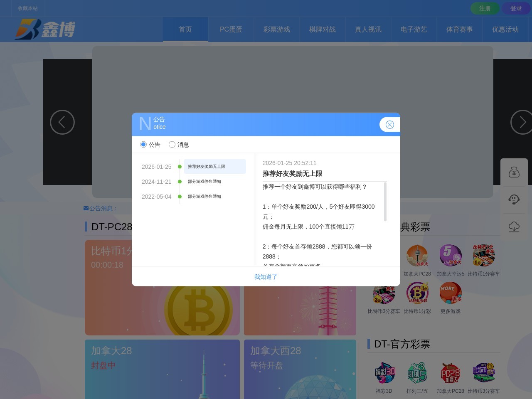This screenshot has width=532, height=399.
Task: Click 收藏本站 bookmark link
Action: coord(27,8)
